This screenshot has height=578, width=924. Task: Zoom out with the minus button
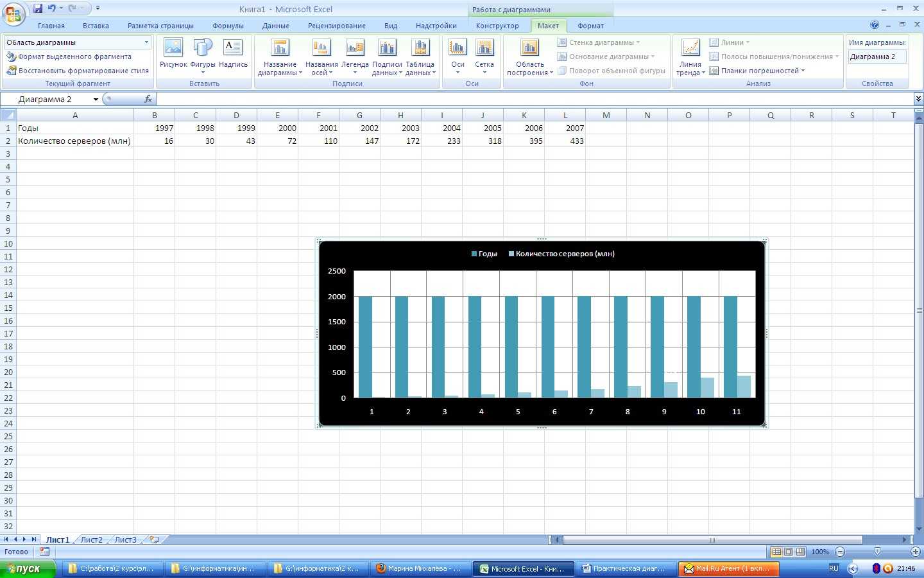[x=840, y=552]
